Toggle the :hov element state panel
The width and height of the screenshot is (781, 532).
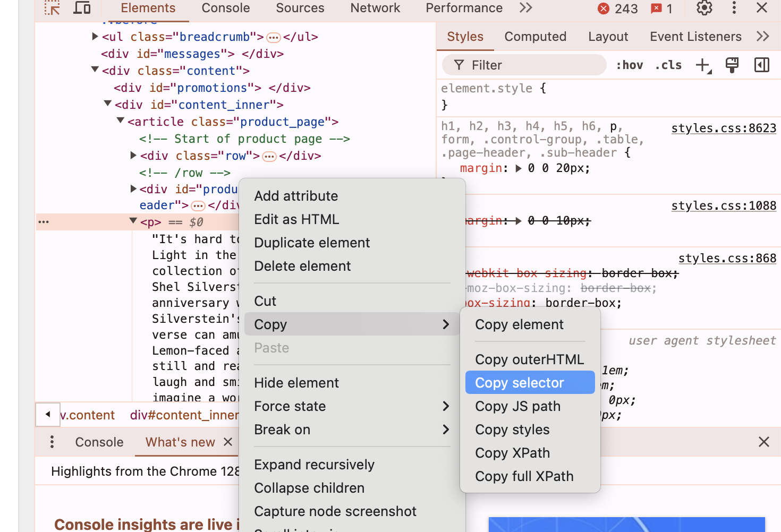click(x=629, y=65)
